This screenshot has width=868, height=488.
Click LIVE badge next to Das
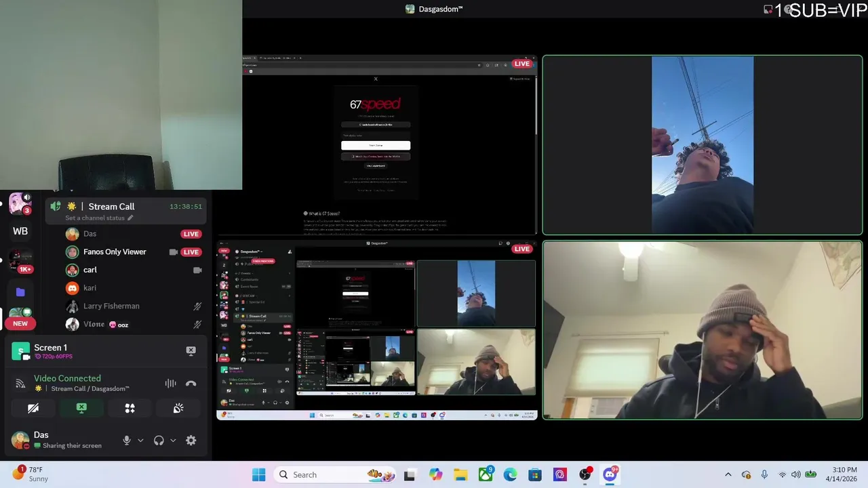coord(191,234)
